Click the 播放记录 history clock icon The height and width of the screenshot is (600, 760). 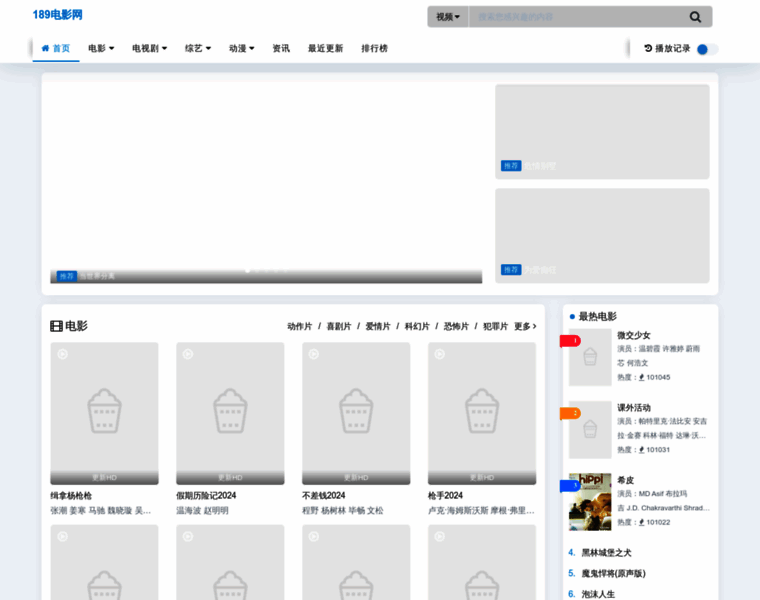point(648,48)
